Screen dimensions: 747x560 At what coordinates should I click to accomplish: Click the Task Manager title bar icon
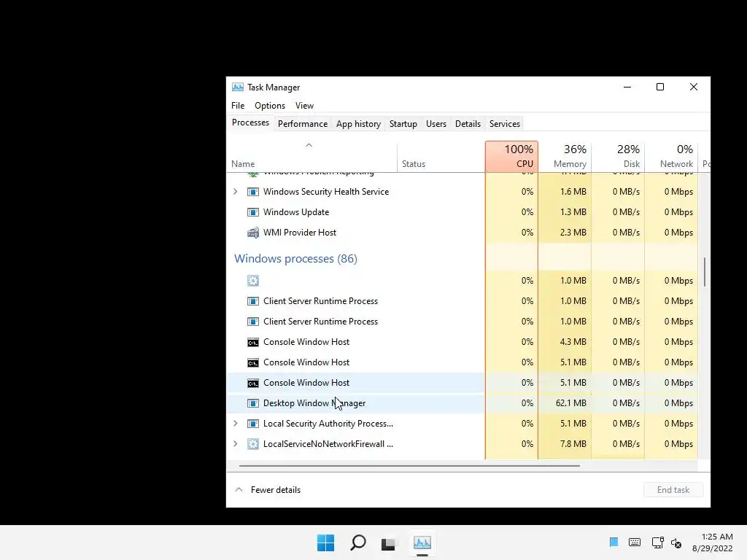237,87
